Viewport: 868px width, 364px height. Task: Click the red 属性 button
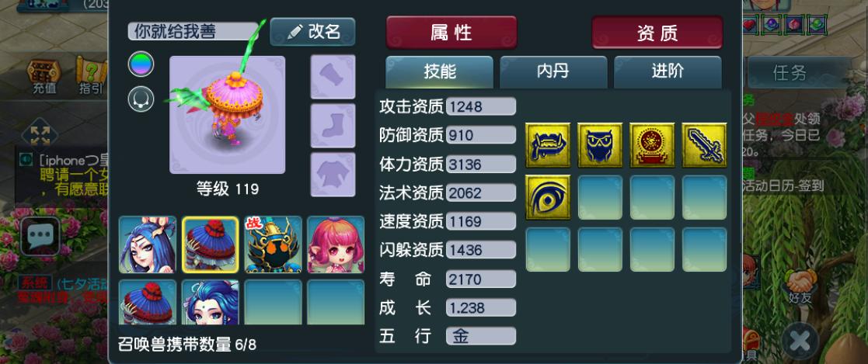click(x=451, y=32)
